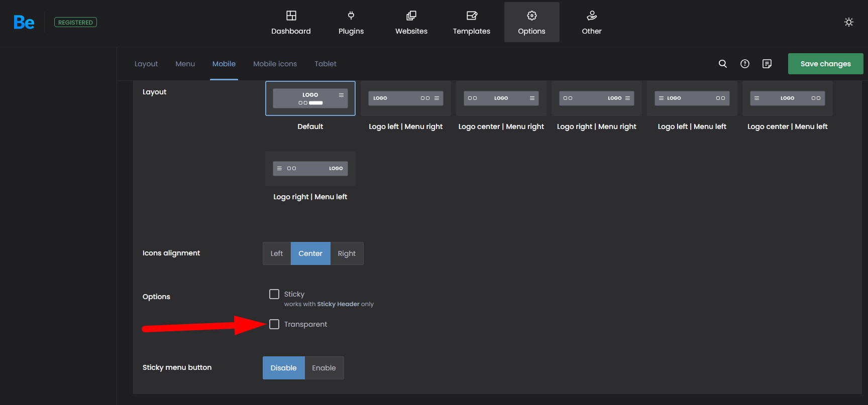Open the notes icon beside Save changes
The height and width of the screenshot is (405, 868).
[x=767, y=64]
